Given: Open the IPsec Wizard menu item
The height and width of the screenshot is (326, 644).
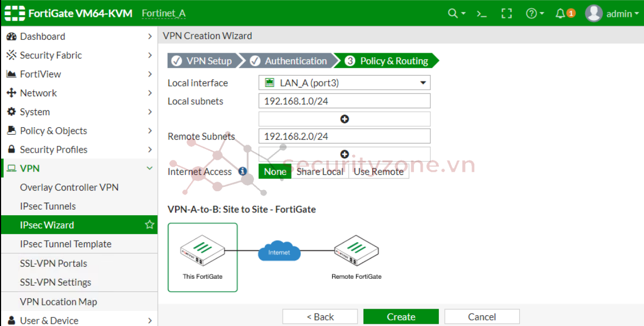Looking at the screenshot, I should [80, 225].
